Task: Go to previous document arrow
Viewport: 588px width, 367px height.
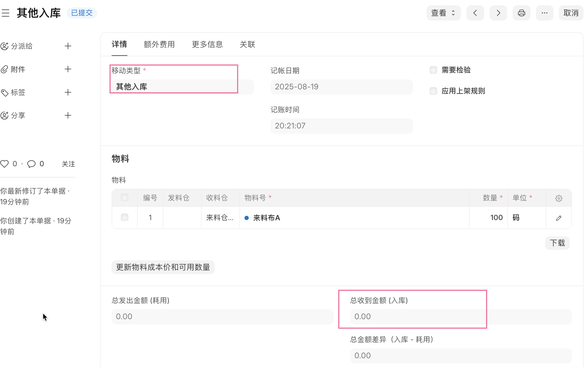Action: (475, 13)
